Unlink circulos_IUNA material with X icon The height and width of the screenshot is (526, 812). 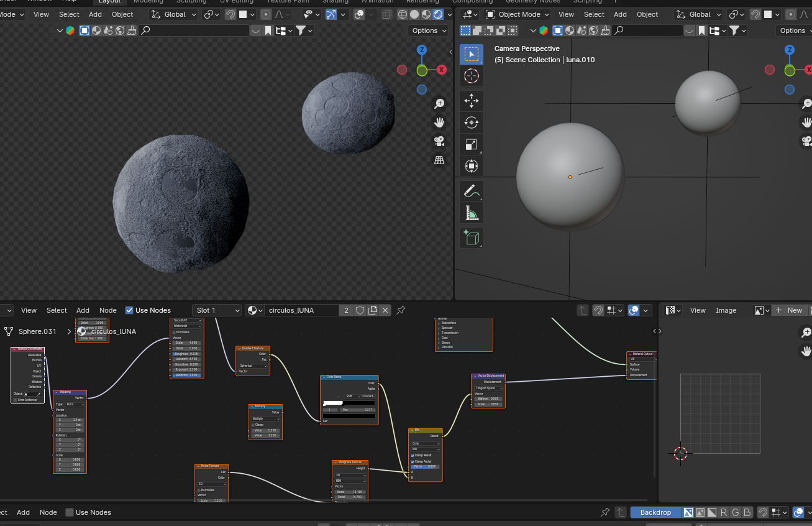(385, 310)
